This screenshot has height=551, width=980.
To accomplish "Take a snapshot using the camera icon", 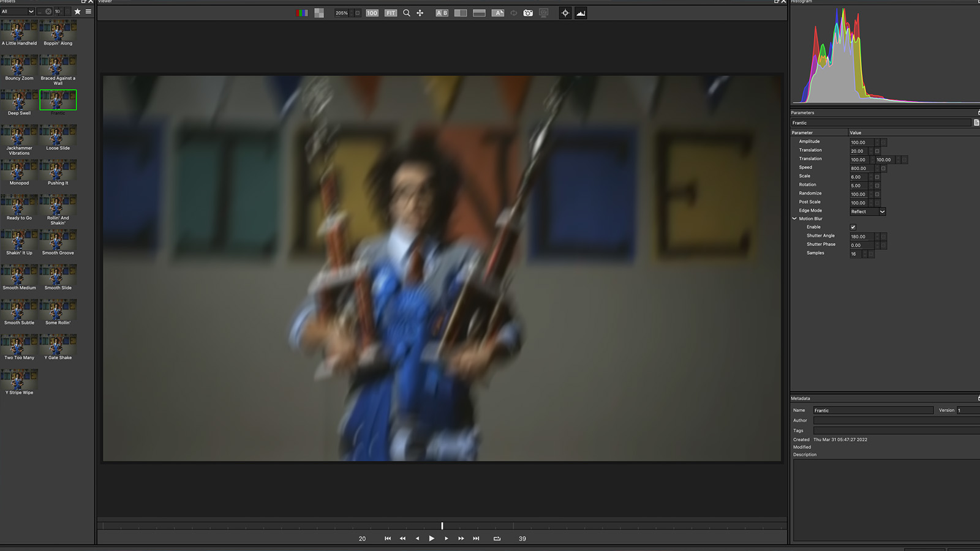I will click(x=527, y=13).
